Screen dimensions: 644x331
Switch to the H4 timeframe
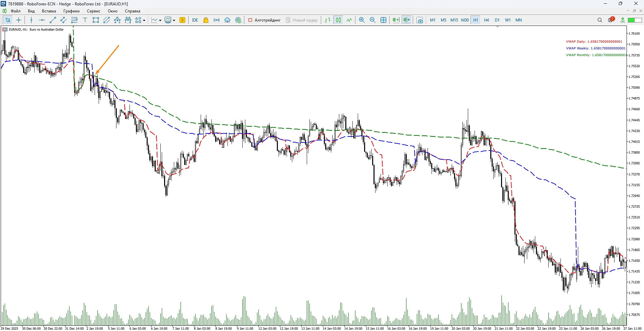(x=486, y=20)
